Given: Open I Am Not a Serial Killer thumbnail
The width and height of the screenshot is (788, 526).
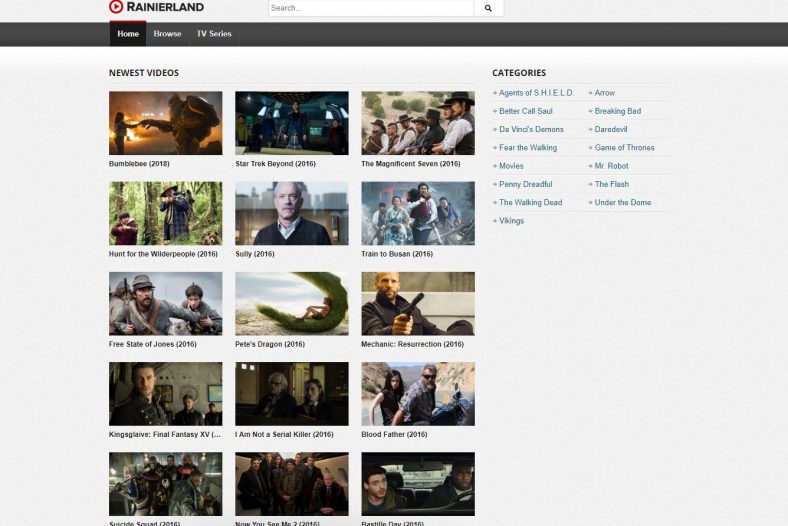Looking at the screenshot, I should pos(291,394).
